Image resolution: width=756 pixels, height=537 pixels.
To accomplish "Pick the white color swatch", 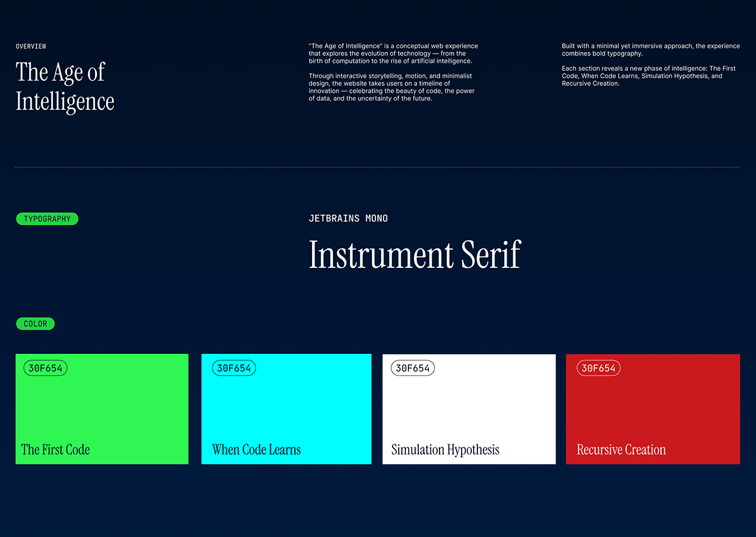I will [469, 409].
